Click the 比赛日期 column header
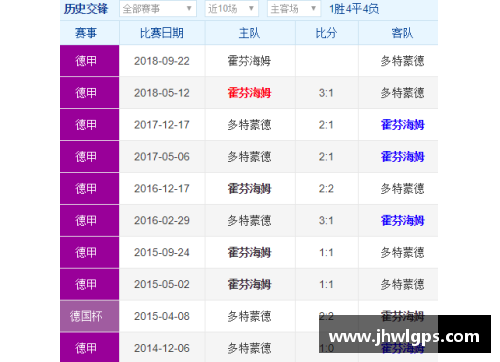Screen dimensions: 500x362 click(x=162, y=33)
